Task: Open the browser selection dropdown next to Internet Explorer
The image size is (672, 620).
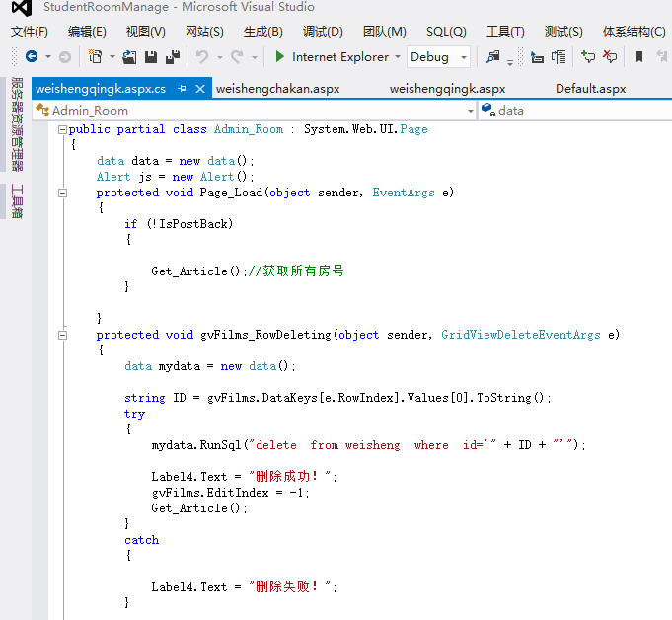Action: click(x=398, y=56)
